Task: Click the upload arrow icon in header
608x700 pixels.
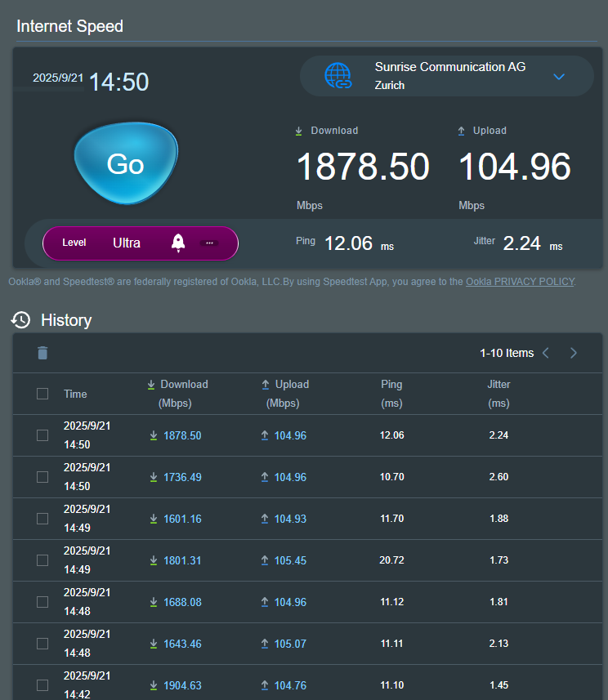Action: pyautogui.click(x=265, y=385)
